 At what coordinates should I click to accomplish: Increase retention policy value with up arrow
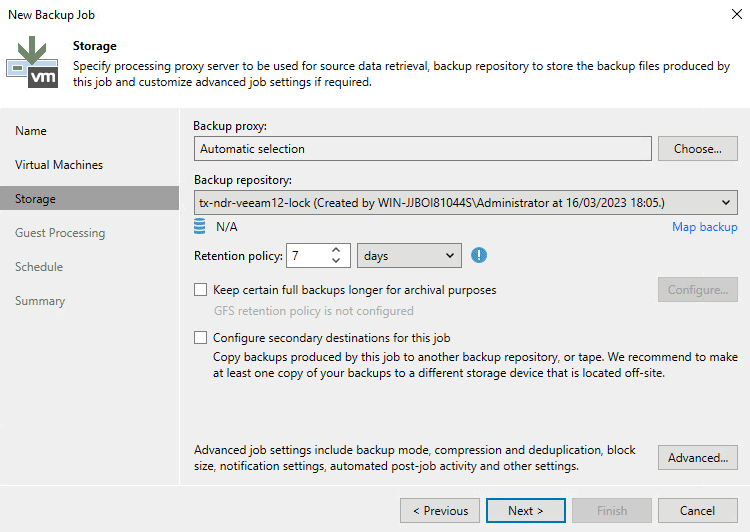336,250
